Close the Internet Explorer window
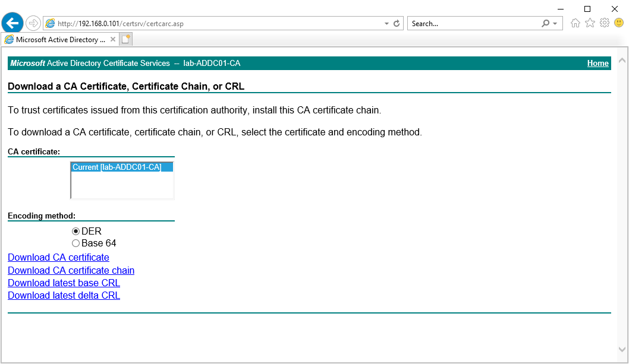The height and width of the screenshot is (364, 629). (x=615, y=9)
